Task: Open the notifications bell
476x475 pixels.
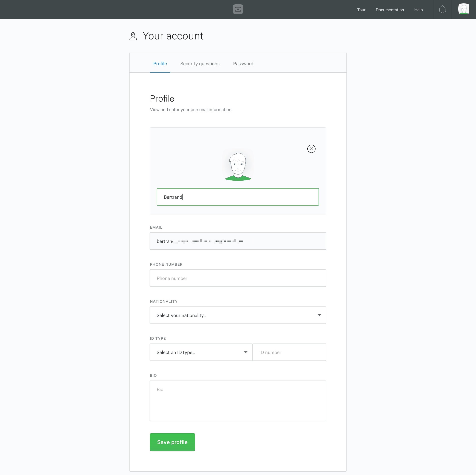Action: (x=442, y=9)
